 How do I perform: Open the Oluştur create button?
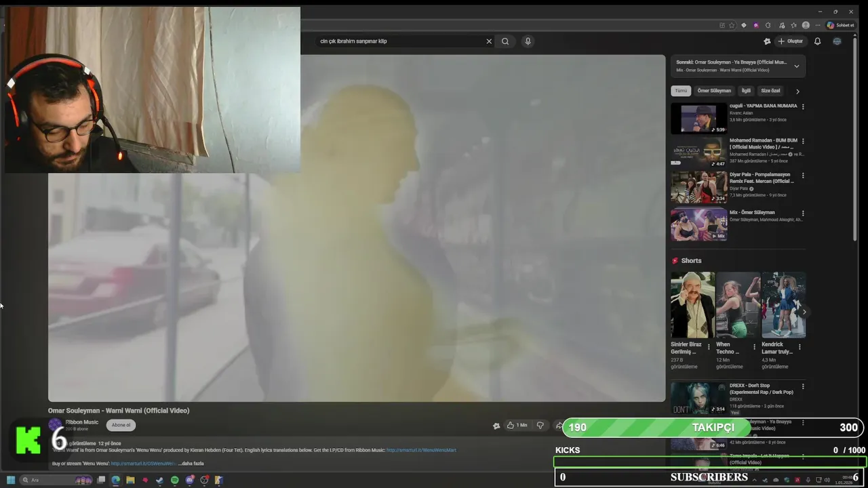[x=791, y=41]
